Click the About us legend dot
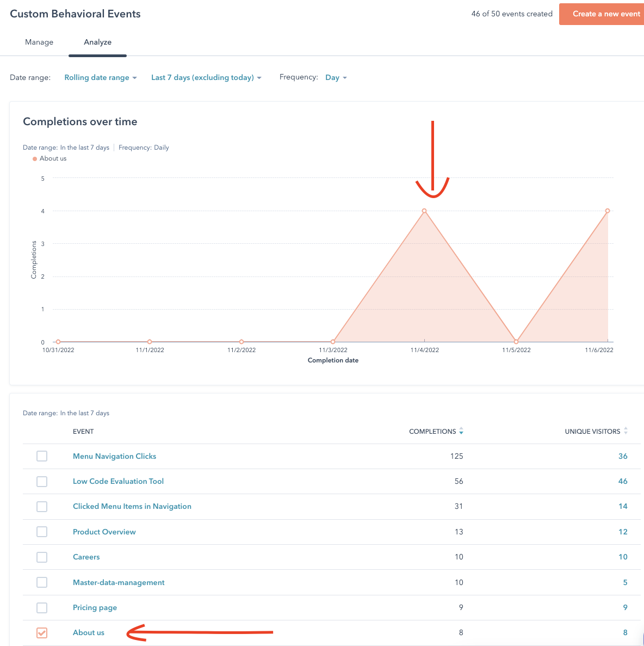This screenshot has height=646, width=644. coord(35,159)
